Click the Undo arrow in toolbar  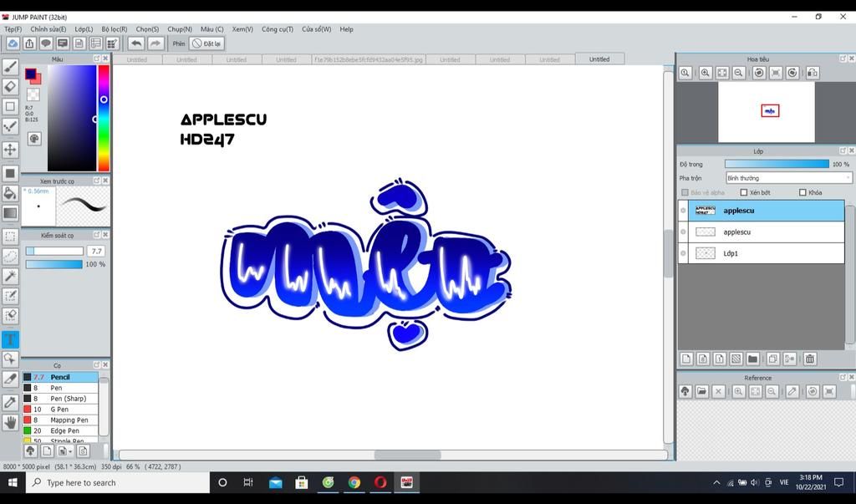click(x=136, y=43)
